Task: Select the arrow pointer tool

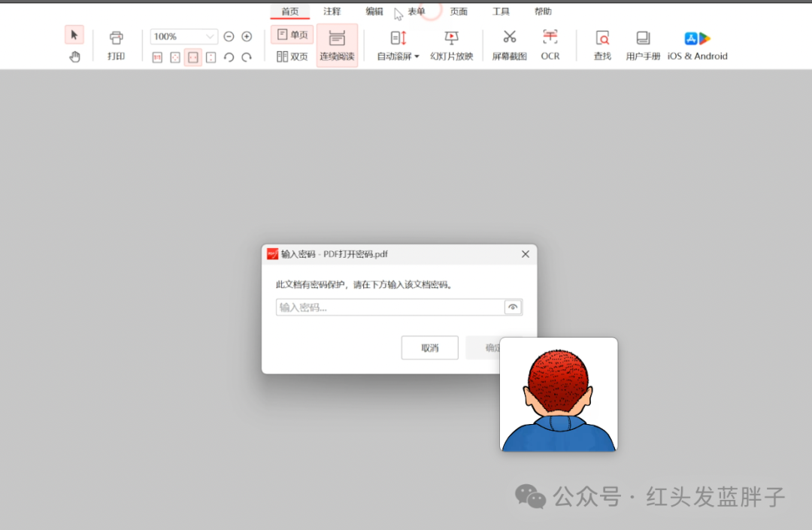Action: tap(74, 35)
